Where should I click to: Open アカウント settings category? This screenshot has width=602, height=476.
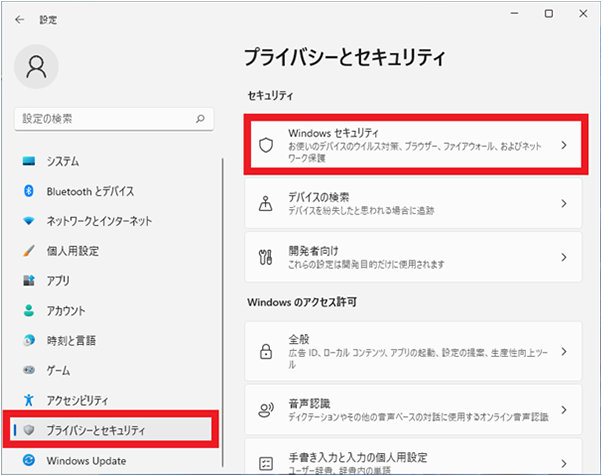(66, 311)
